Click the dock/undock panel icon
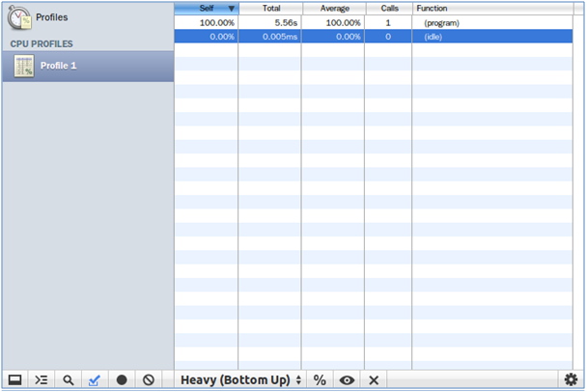This screenshot has width=587, height=392. click(x=15, y=379)
